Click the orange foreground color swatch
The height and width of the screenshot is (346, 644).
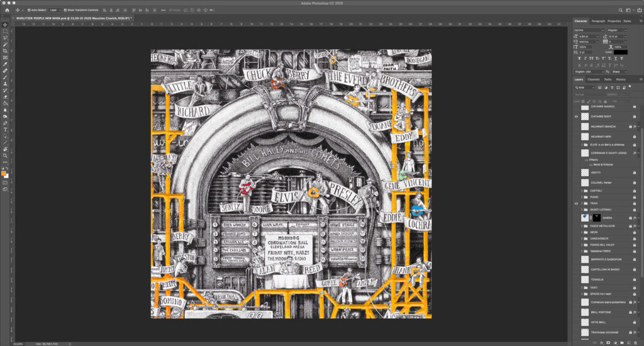tap(4, 174)
